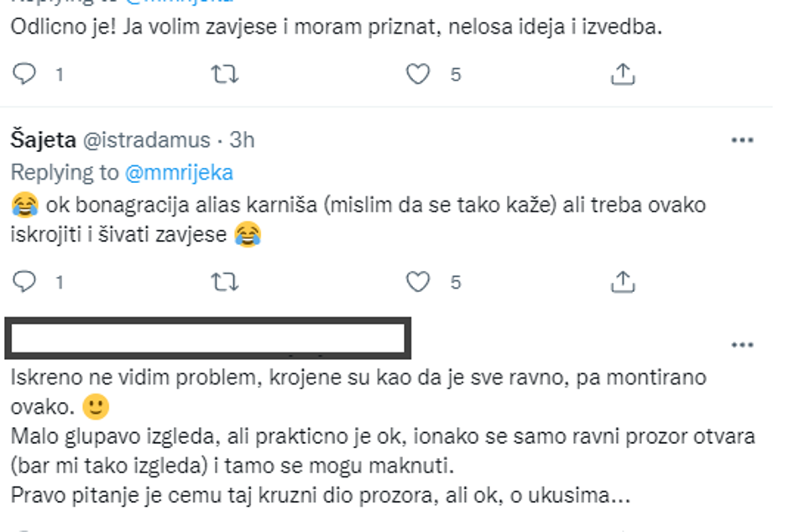The image size is (789, 532).
Task: Share the first tweet at top
Action: pos(622,75)
